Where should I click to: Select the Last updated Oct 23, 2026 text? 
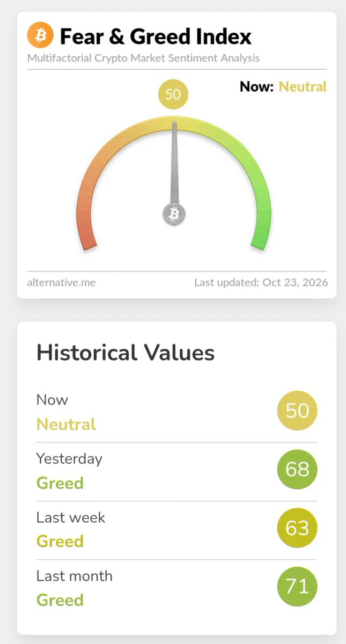click(261, 282)
